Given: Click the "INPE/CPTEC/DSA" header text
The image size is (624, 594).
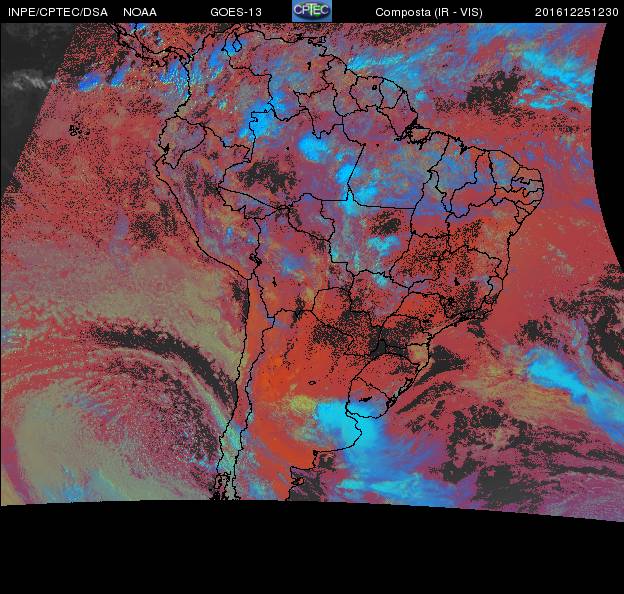Looking at the screenshot, I should pyautogui.click(x=58, y=12).
